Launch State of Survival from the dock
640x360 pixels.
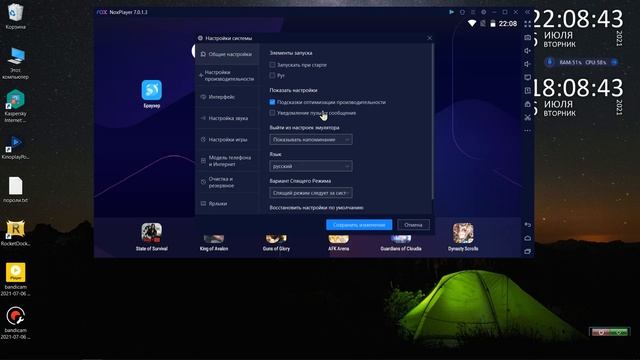[151, 233]
